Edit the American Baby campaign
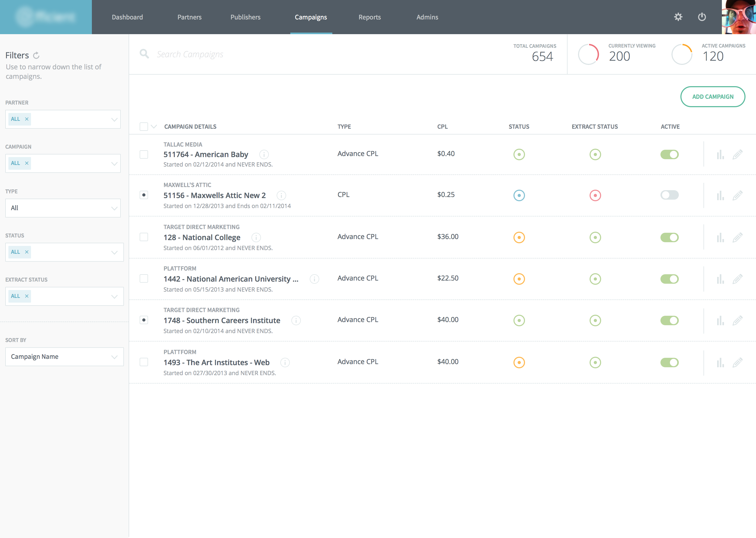 click(737, 154)
